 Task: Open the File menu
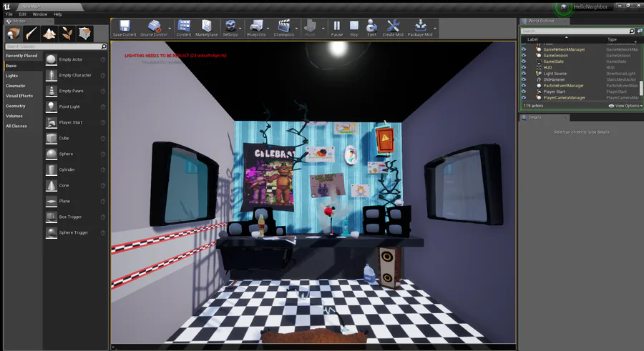(x=9, y=14)
